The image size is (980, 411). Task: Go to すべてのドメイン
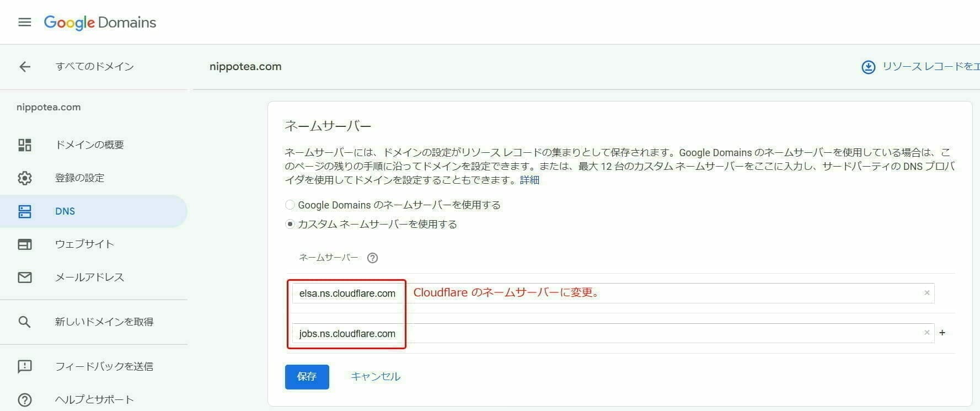tap(94, 67)
